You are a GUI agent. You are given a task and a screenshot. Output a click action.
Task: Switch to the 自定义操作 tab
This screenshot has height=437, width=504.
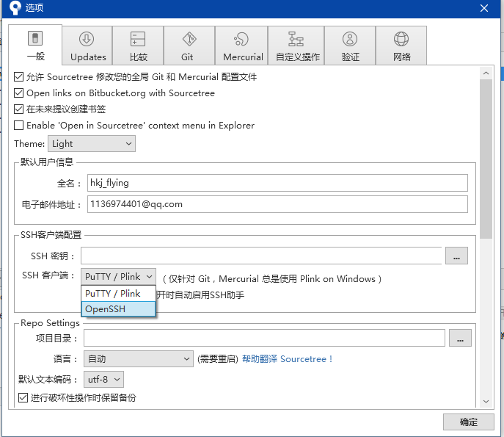pos(296,46)
